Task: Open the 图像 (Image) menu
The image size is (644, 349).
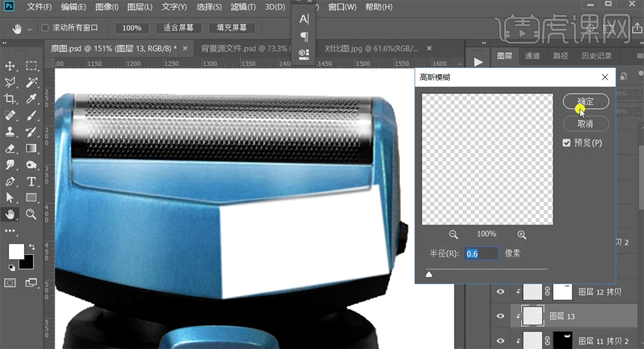Action: 107,7
